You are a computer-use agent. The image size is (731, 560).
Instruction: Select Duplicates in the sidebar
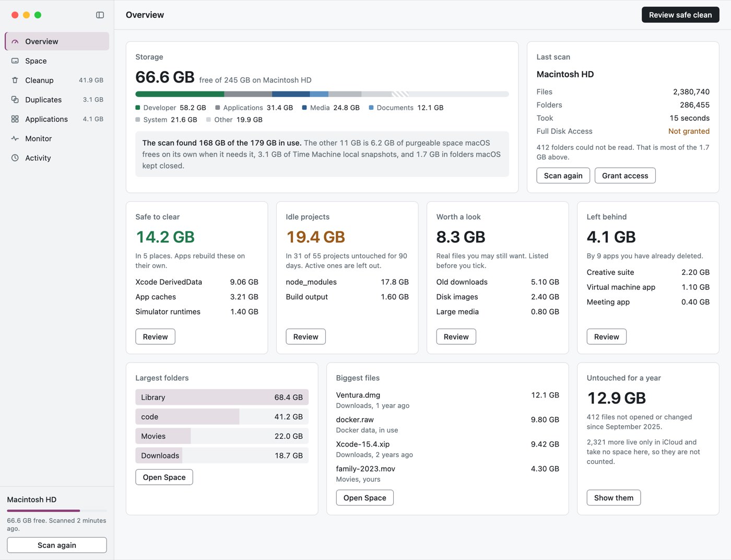coord(57,100)
